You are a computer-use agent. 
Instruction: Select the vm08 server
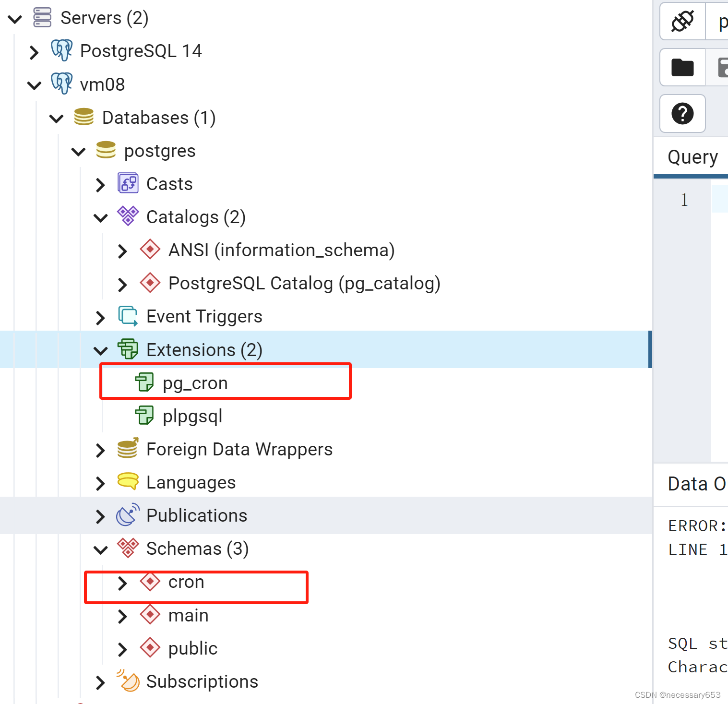click(x=102, y=84)
